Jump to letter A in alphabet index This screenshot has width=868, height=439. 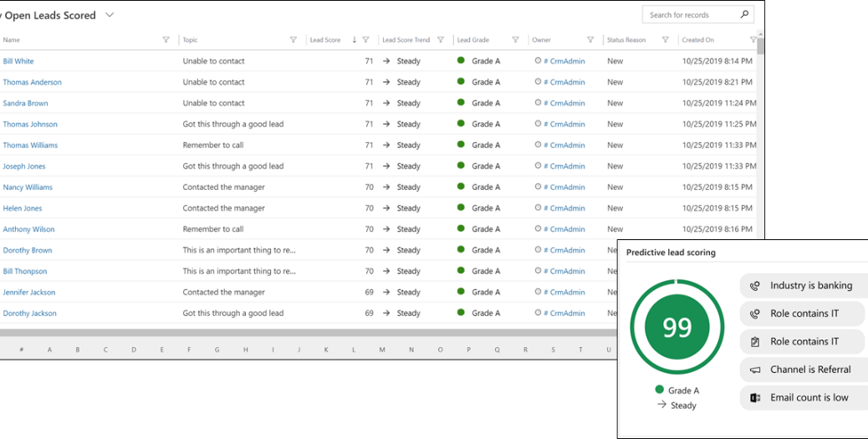point(49,350)
